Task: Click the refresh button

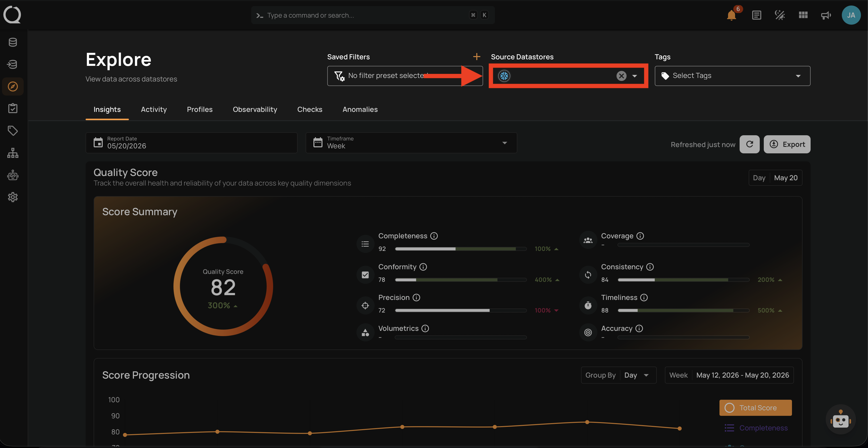Action: point(749,144)
